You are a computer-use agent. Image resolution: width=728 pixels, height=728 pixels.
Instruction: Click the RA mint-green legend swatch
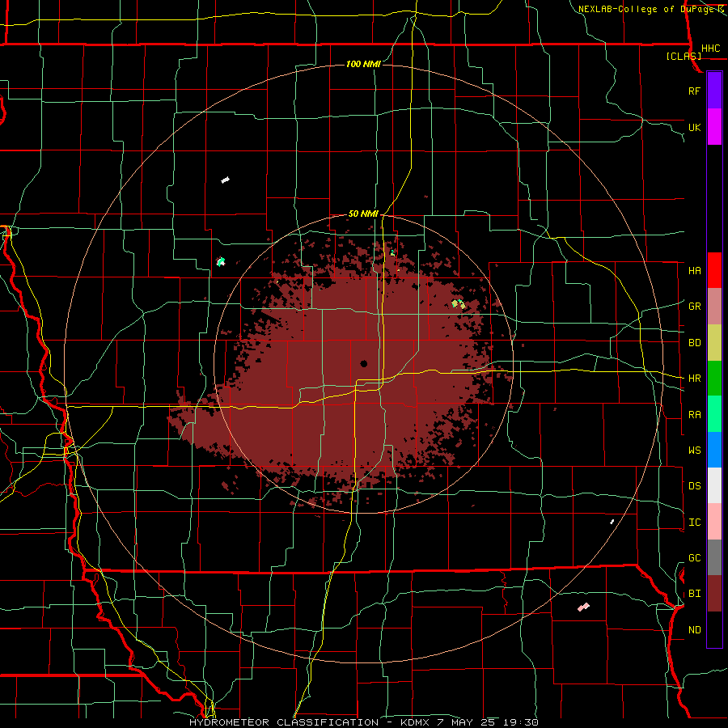coord(714,414)
